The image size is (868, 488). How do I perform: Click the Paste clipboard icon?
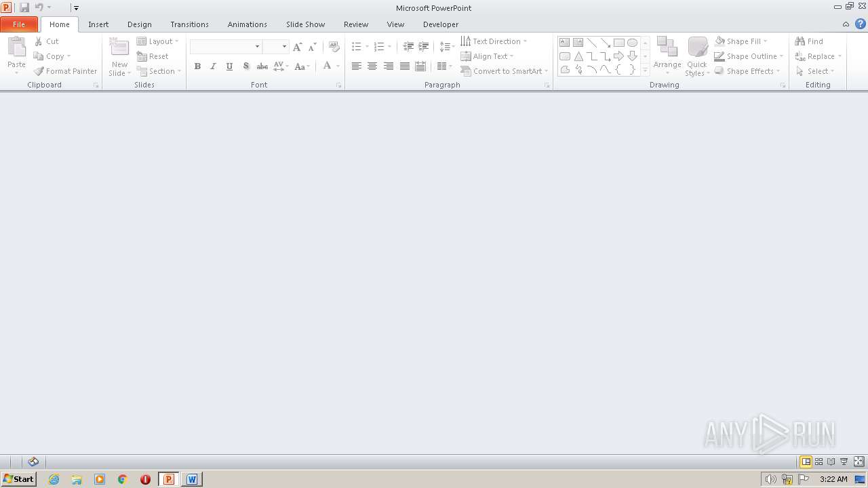tap(16, 48)
